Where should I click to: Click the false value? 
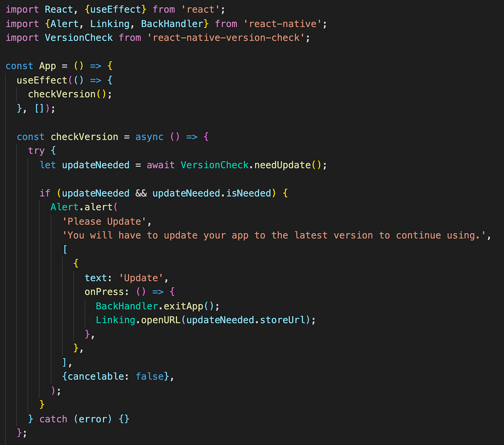tap(149, 377)
